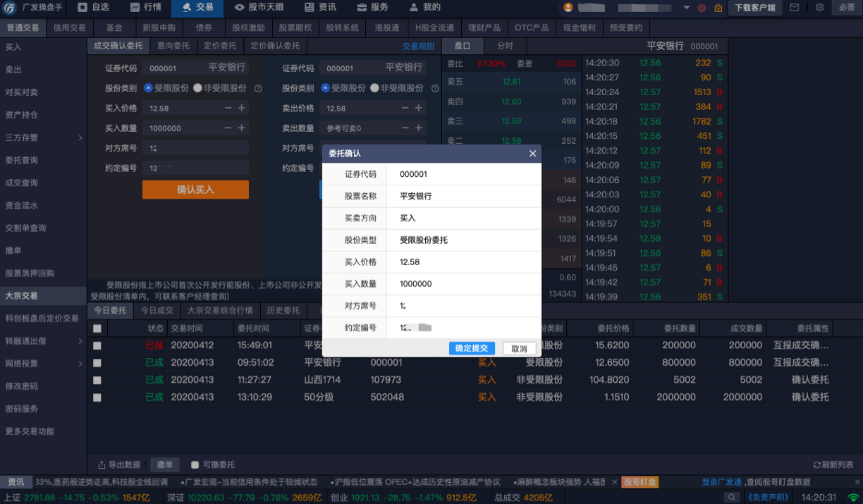
Task: Increase 卖出数量 with plus icon
Action: pyautogui.click(x=419, y=128)
